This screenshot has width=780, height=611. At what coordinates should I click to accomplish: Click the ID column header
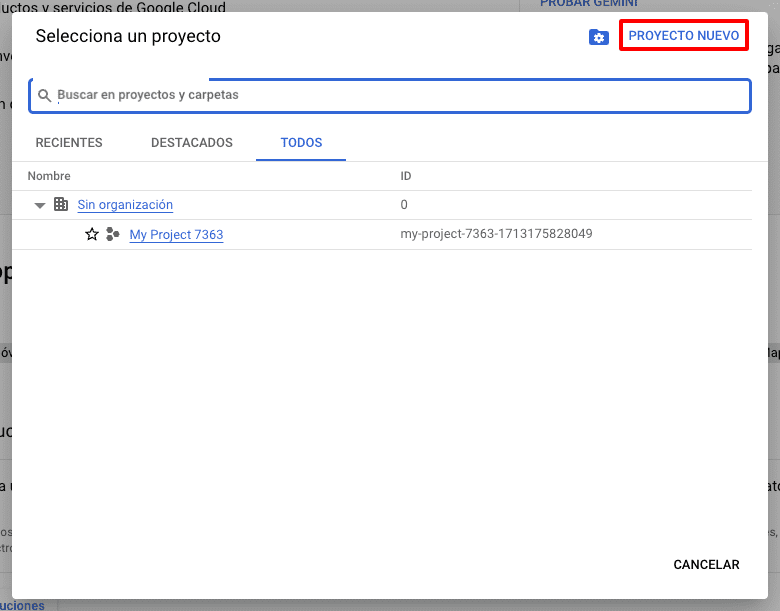pos(405,176)
